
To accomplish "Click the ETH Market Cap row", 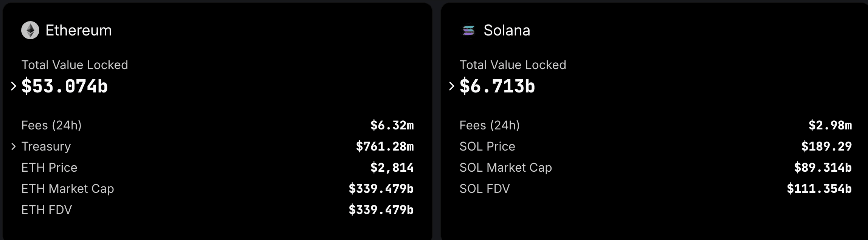I will pyautogui.click(x=217, y=189).
